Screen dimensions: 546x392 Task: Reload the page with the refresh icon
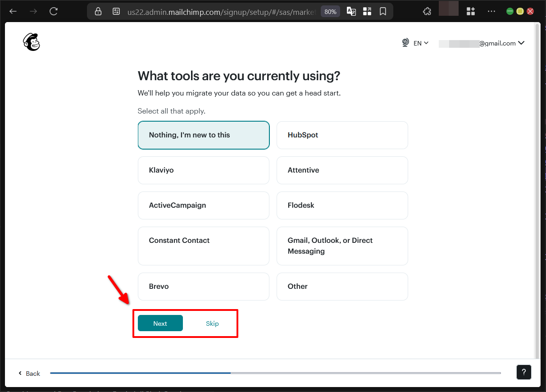click(53, 11)
